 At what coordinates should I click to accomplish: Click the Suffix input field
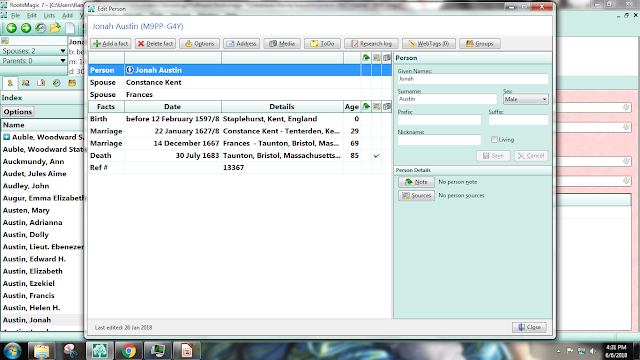[x=518, y=120]
